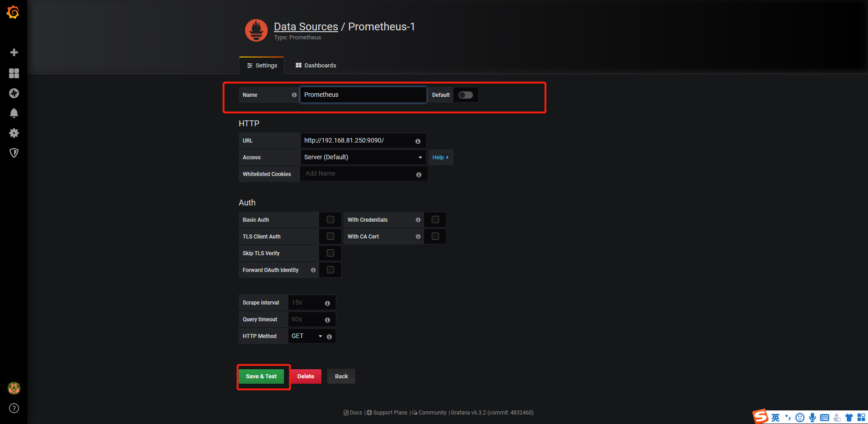Open the Explore compass icon
Viewport: 868px width, 424px height.
pyautogui.click(x=14, y=93)
